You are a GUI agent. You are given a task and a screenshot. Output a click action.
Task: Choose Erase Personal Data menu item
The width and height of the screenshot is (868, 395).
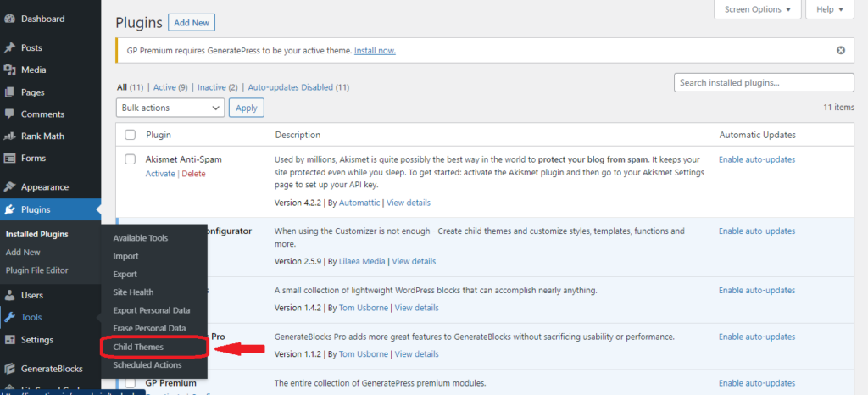point(149,328)
